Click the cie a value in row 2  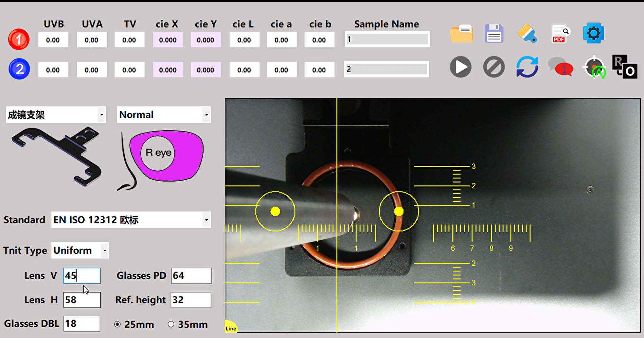coord(282,70)
